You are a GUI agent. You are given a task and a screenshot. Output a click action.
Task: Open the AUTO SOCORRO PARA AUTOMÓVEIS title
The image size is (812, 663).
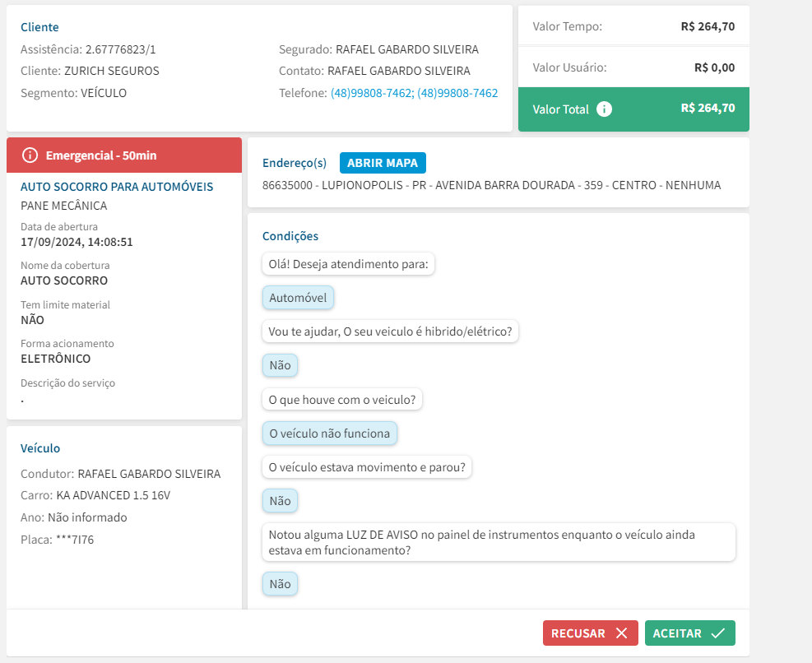[117, 187]
